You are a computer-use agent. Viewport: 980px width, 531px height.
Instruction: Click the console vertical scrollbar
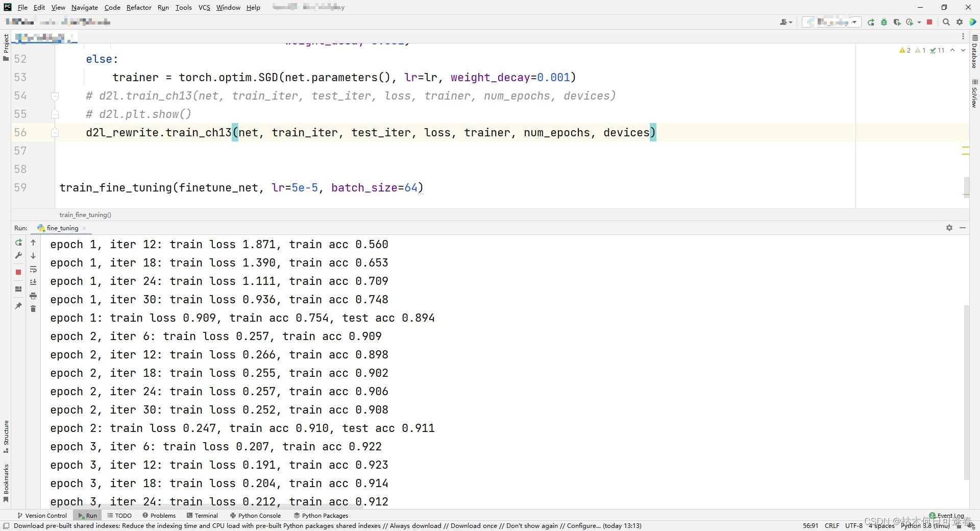pyautogui.click(x=966, y=392)
